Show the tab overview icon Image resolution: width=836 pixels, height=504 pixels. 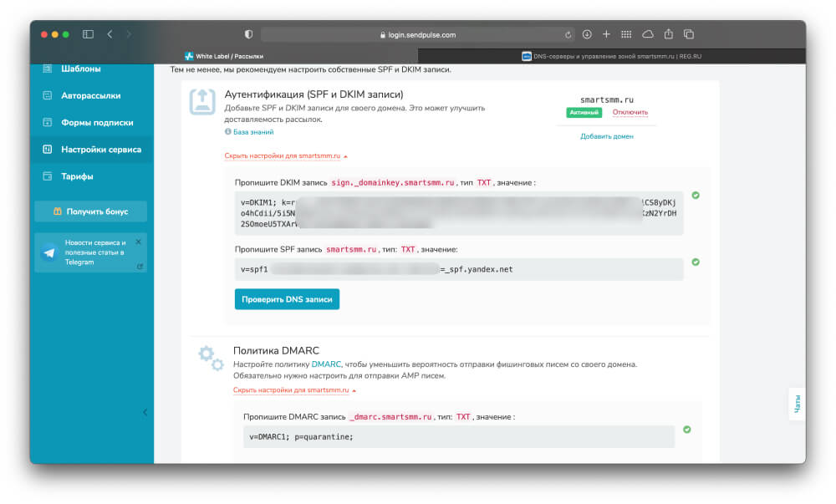[689, 34]
